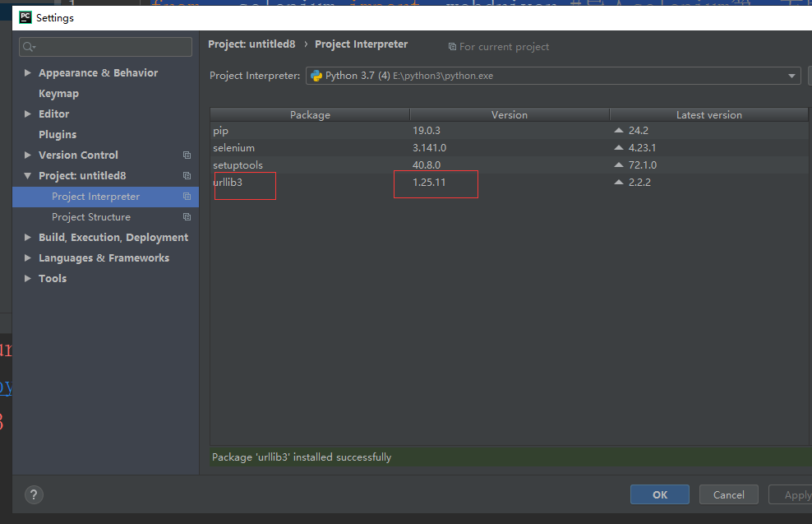Click project-level icon beside Project Interpreter
This screenshot has height=524, width=812.
click(x=187, y=197)
